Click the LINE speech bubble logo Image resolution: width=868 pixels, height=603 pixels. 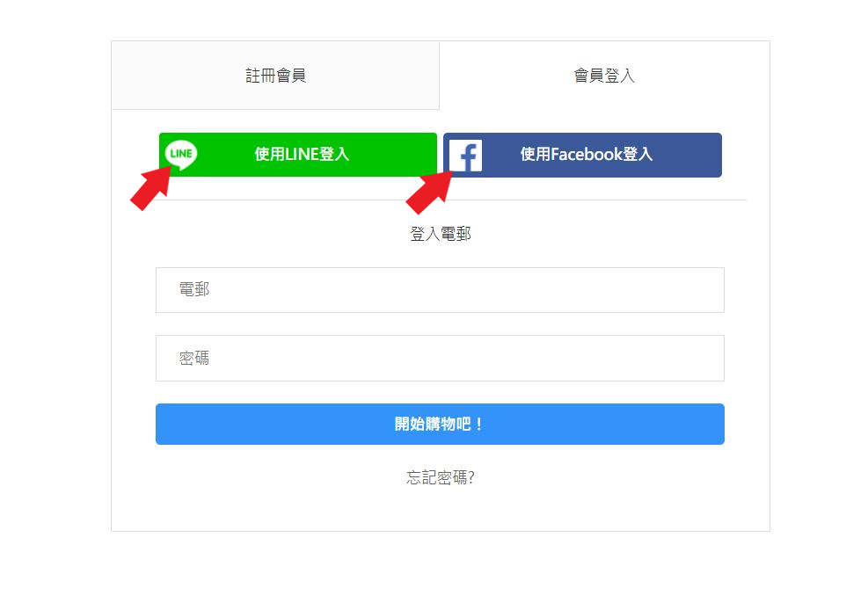click(181, 155)
